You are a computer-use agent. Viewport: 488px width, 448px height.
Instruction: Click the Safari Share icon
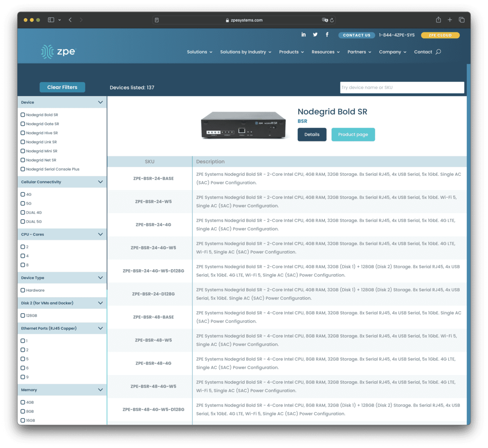(438, 20)
